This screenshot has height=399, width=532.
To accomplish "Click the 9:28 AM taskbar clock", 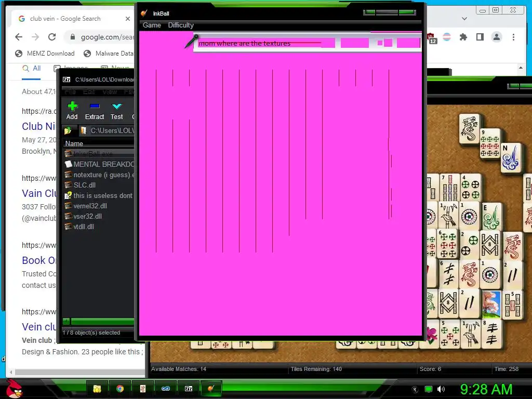I will (486, 389).
